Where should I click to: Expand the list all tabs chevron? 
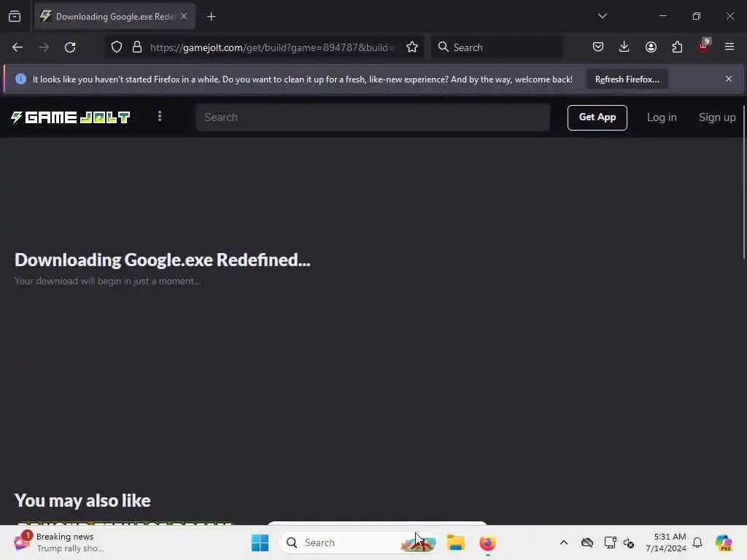602,16
